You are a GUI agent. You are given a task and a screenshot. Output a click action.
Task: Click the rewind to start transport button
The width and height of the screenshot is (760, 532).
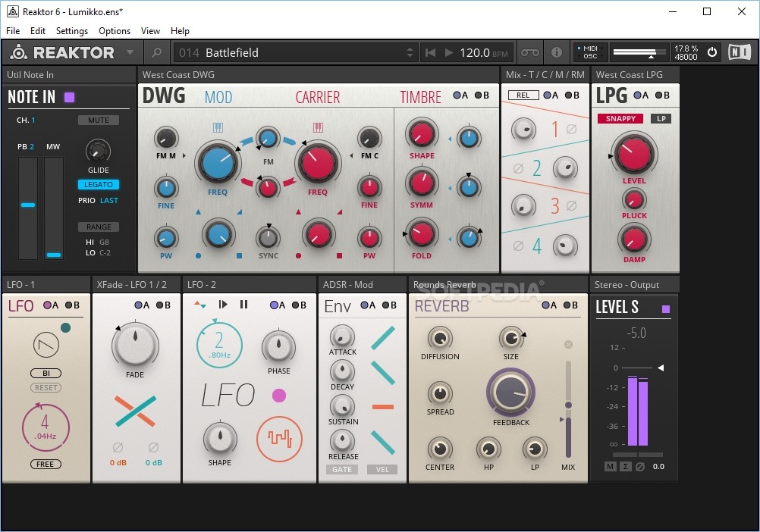click(x=430, y=52)
